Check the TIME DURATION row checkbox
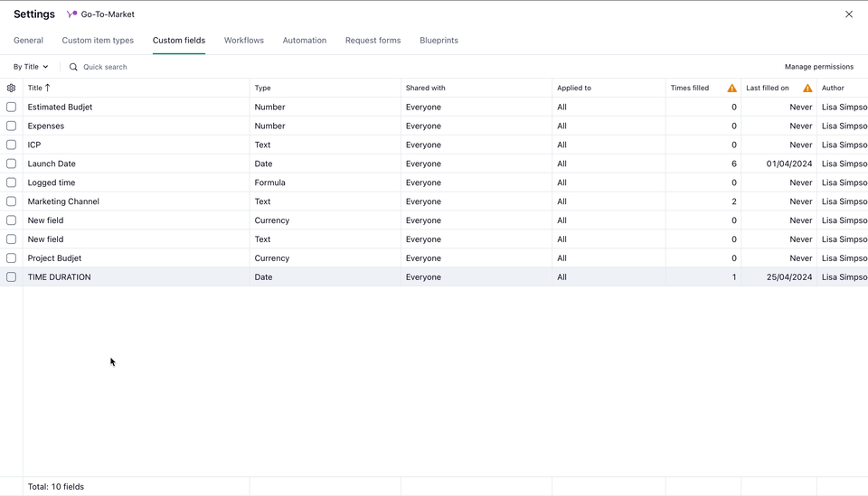The width and height of the screenshot is (868, 496). click(11, 277)
